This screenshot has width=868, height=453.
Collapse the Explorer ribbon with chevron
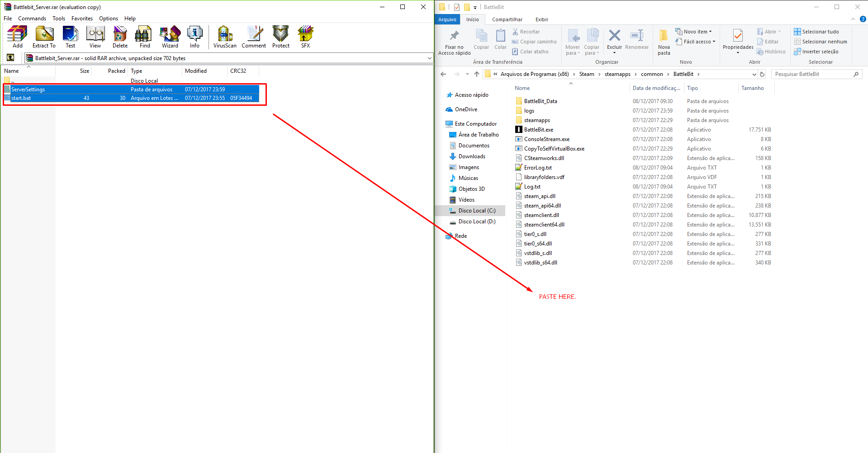pyautogui.click(x=853, y=19)
